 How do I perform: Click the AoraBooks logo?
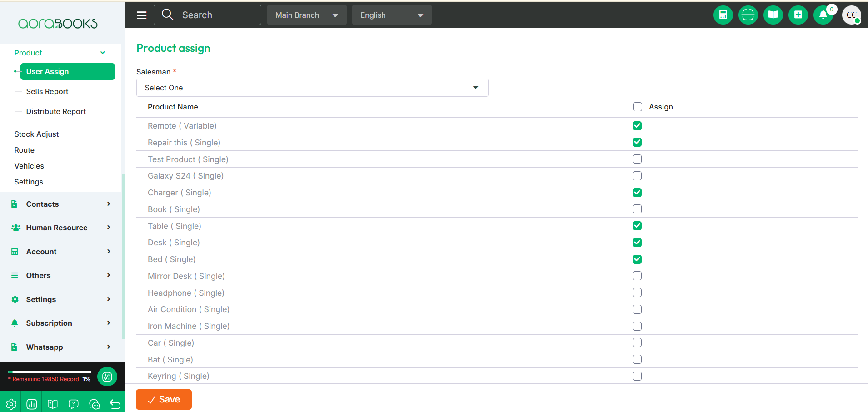point(58,24)
